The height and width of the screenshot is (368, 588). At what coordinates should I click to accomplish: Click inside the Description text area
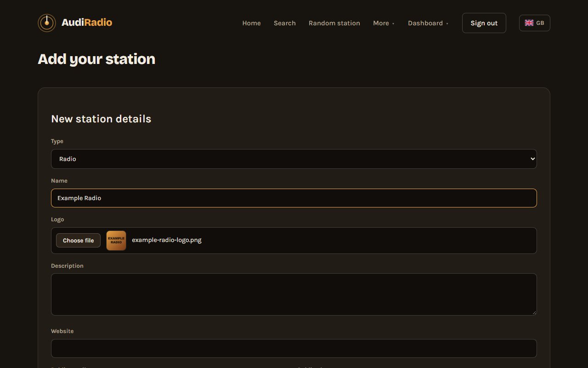click(x=294, y=294)
